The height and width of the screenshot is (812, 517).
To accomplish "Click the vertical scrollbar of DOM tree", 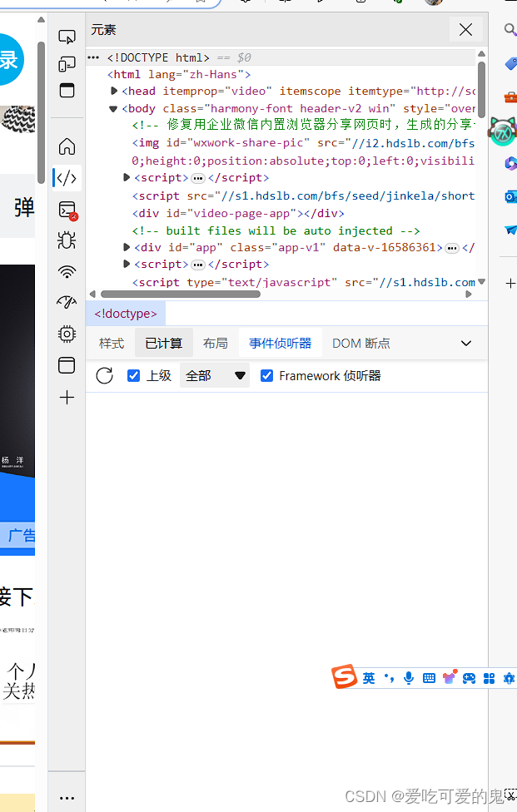I will (x=481, y=89).
